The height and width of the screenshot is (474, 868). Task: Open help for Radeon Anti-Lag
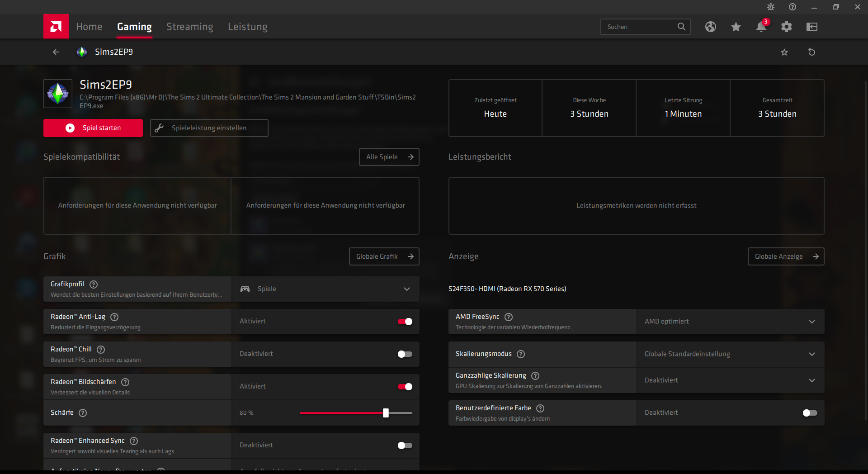point(114,317)
